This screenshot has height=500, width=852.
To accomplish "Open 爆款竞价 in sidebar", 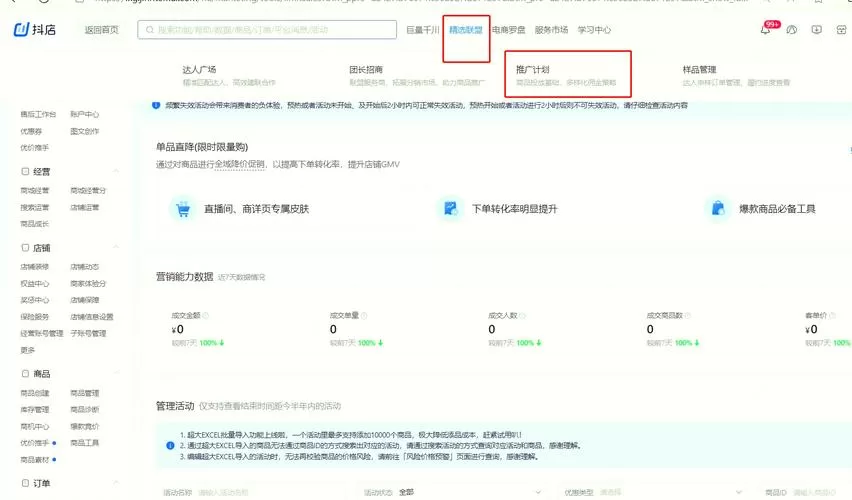I will [x=85, y=426].
